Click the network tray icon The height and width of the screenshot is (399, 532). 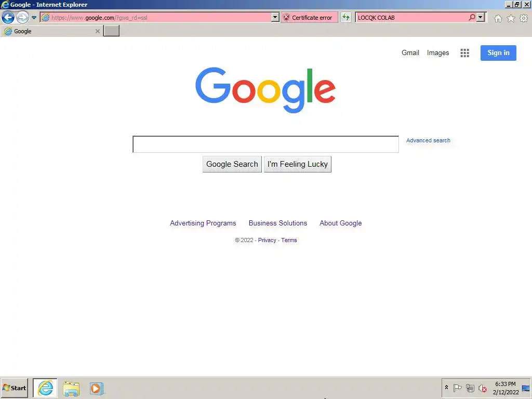[470, 388]
